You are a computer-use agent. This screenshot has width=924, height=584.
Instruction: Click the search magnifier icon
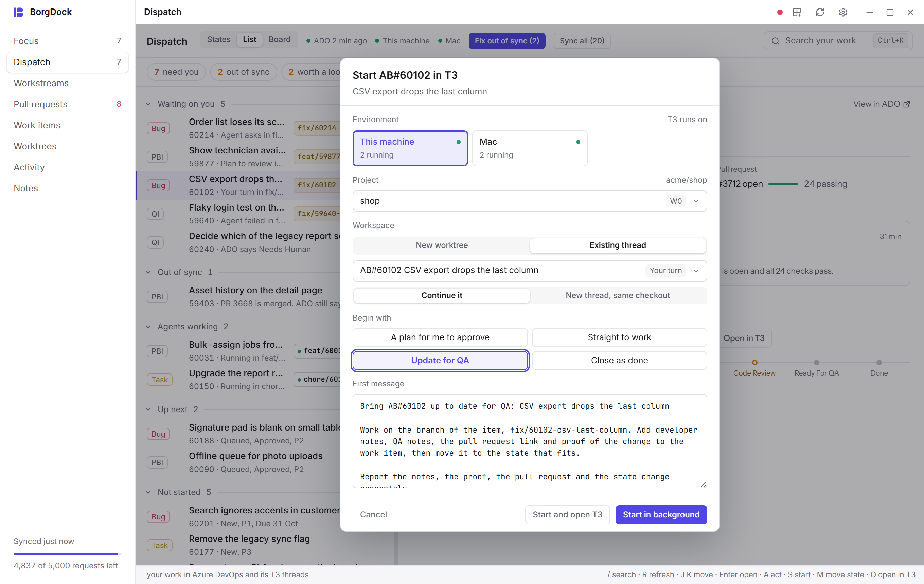[775, 41]
